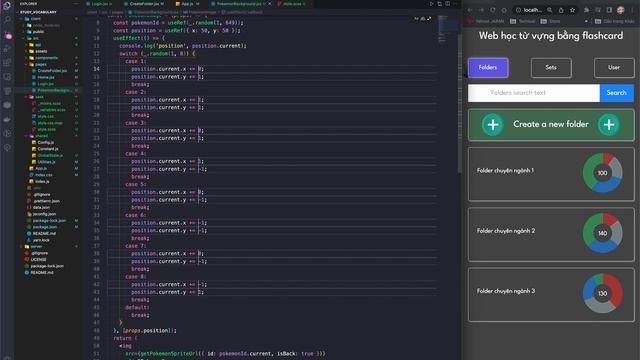Open the Folder chuyên ngành 1 card

pos(551,174)
